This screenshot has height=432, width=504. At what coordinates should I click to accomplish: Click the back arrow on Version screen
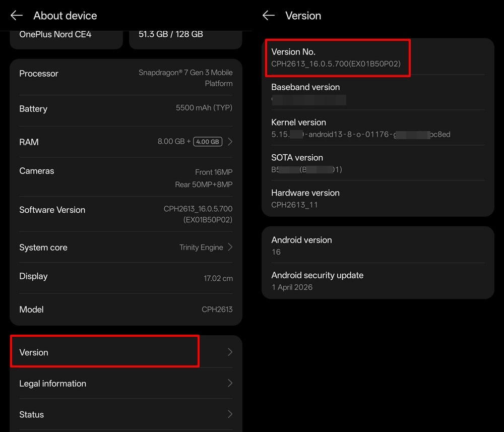point(269,15)
